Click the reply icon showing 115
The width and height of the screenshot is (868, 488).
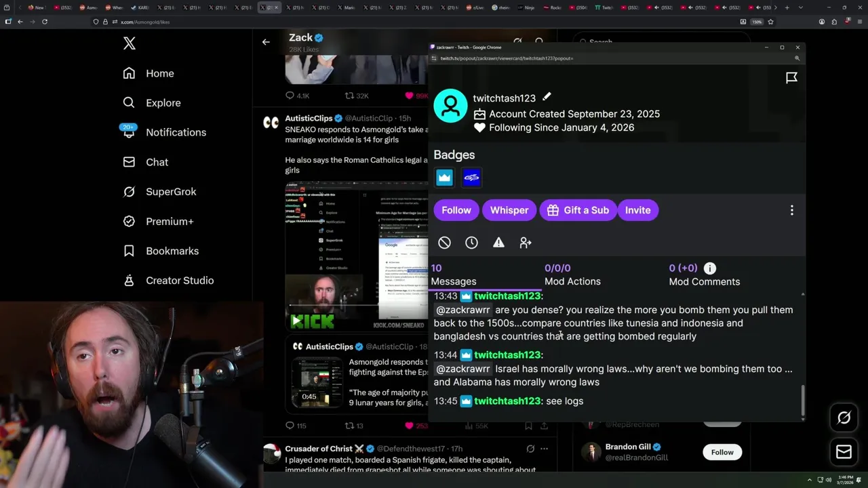pyautogui.click(x=290, y=426)
